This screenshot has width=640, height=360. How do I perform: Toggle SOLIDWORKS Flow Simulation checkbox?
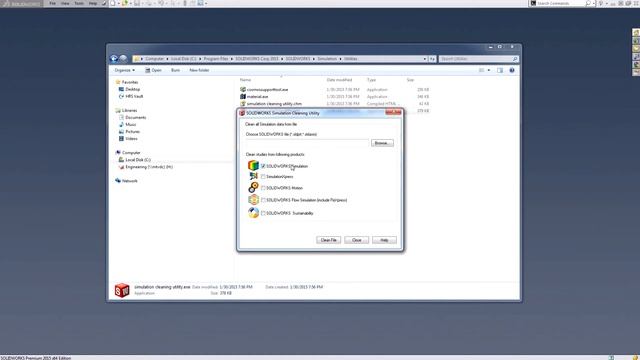(x=263, y=200)
